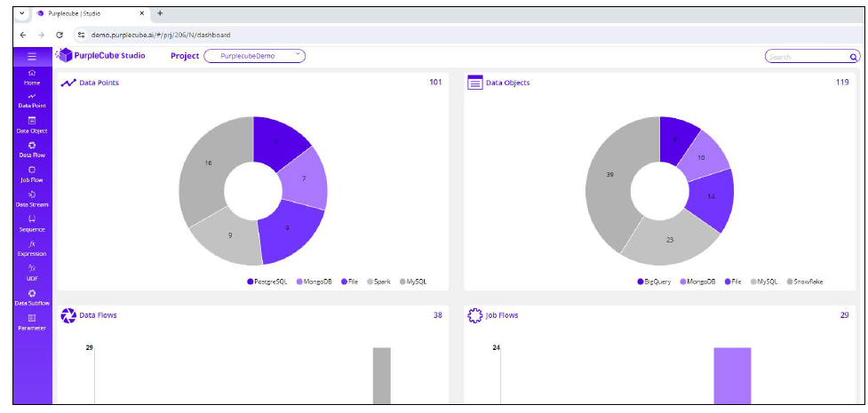
Task: Click the Data Objects total 119
Action: (x=842, y=83)
